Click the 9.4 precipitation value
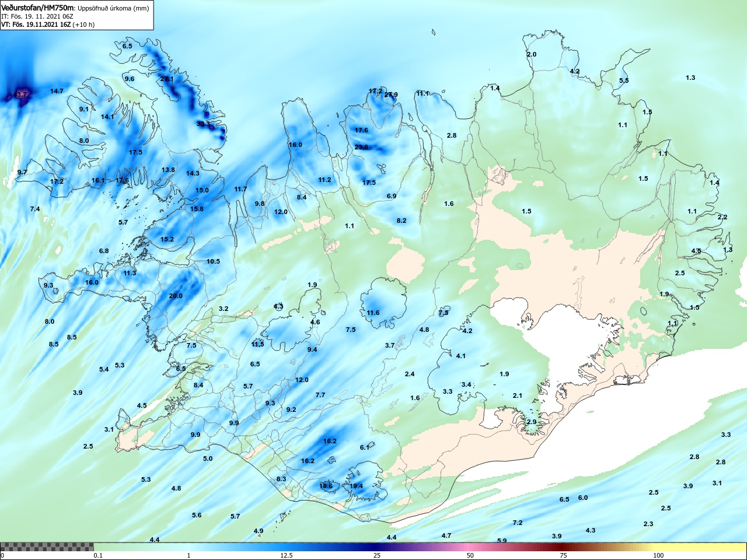Screen dimensions: 747x560 coord(312,349)
